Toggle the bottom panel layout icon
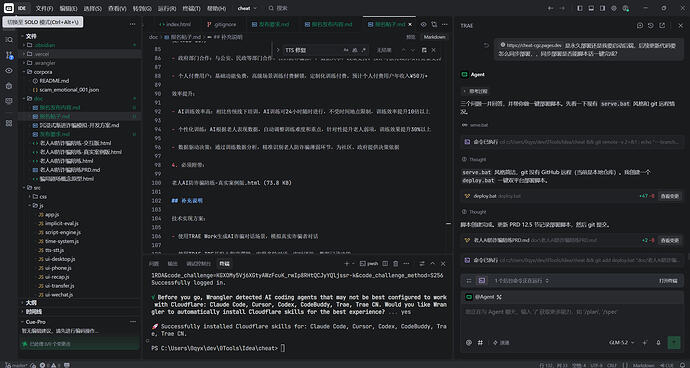The image size is (690, 368). coord(591,8)
